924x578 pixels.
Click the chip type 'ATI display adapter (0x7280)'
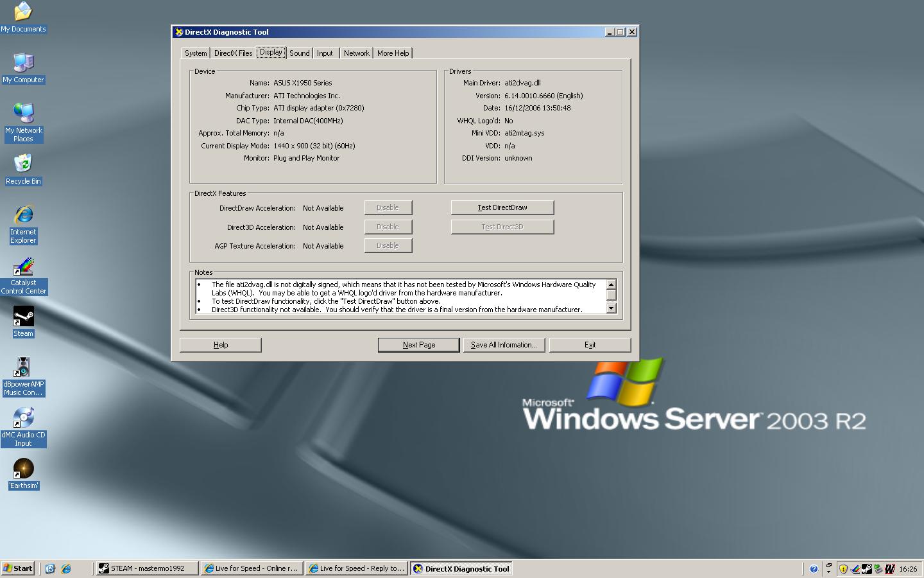pos(319,108)
